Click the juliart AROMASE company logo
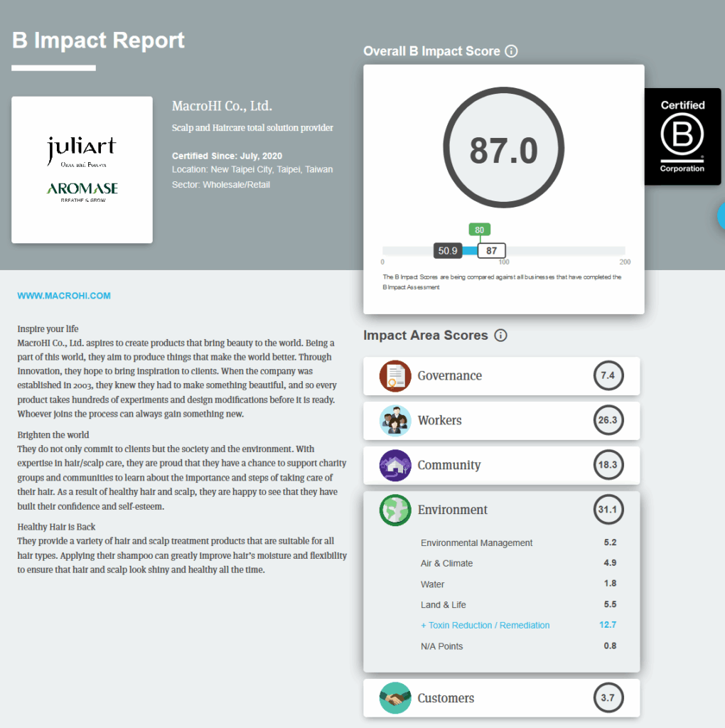The height and width of the screenshot is (728, 725). tap(82, 170)
